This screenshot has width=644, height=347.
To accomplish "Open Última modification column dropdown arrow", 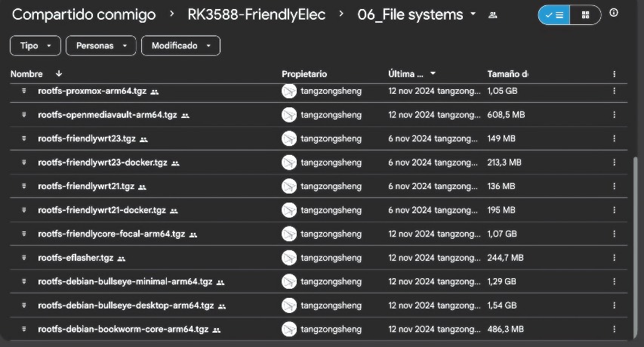I will [433, 73].
